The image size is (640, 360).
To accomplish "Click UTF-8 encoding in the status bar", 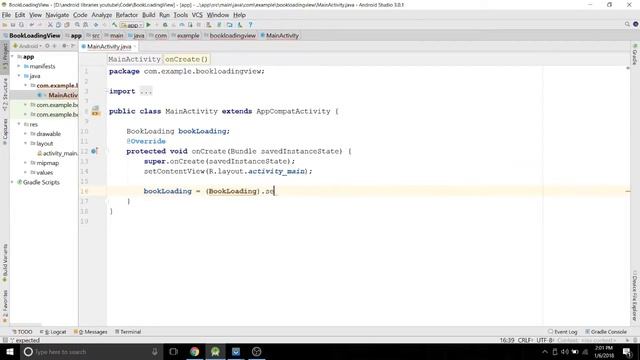I will [544, 340].
